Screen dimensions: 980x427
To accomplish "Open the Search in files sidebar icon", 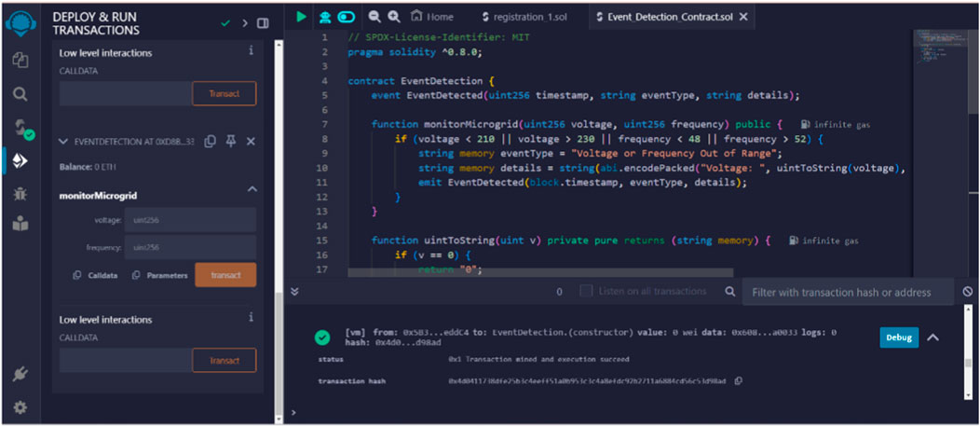I will pyautogui.click(x=20, y=94).
